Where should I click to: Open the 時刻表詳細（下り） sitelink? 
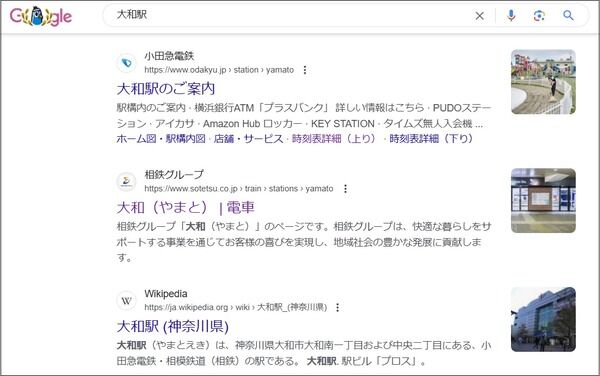coord(431,138)
